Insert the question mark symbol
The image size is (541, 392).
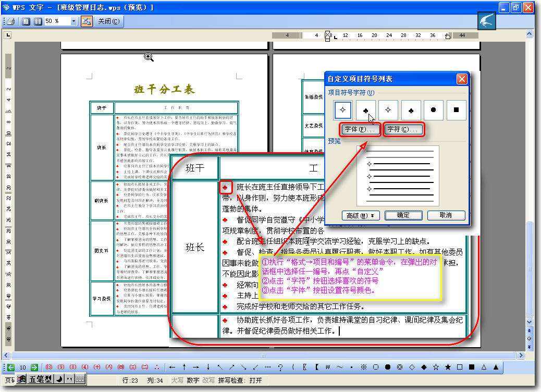point(280,367)
